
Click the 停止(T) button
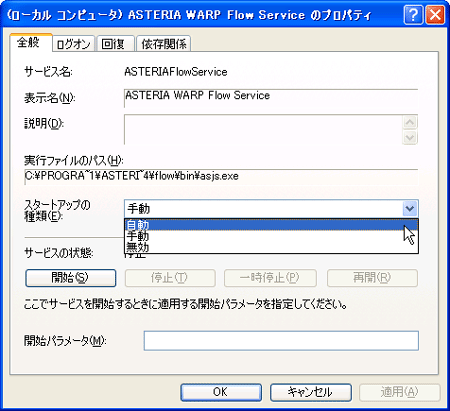tap(170, 278)
